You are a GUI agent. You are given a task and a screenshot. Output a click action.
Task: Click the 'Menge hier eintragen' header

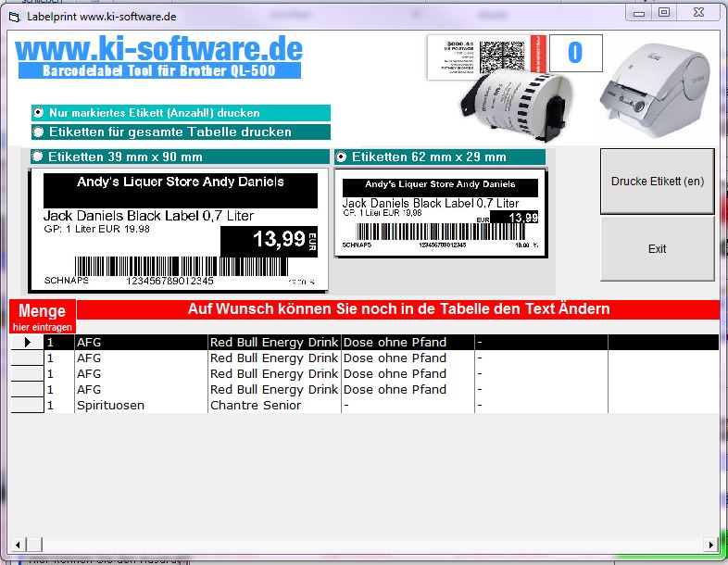point(43,317)
